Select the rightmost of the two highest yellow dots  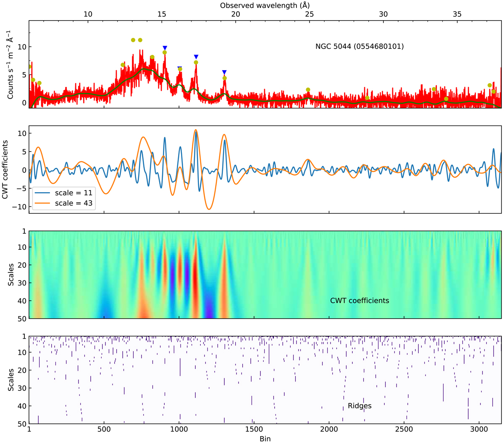point(140,40)
